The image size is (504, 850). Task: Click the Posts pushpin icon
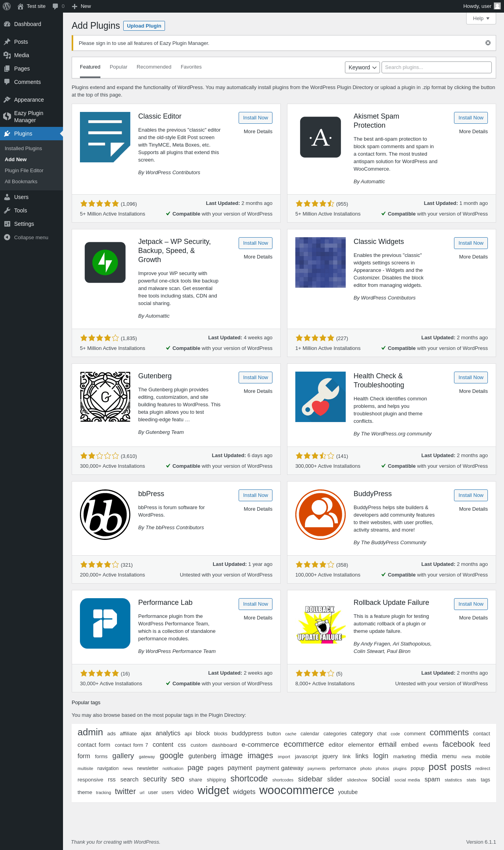coord(7,42)
